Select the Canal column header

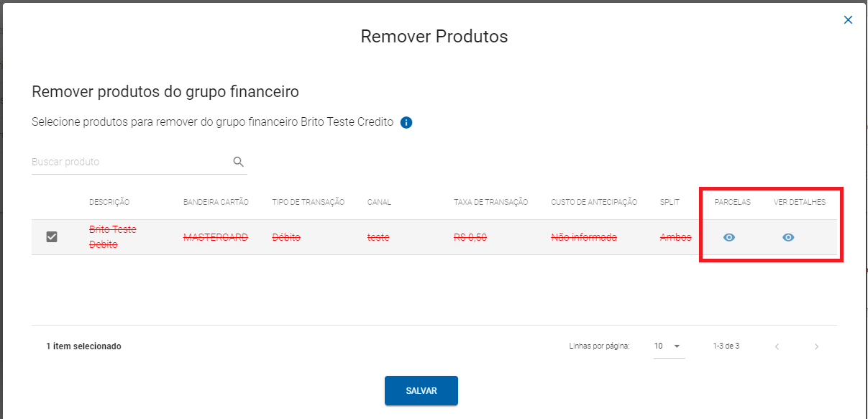tap(379, 202)
